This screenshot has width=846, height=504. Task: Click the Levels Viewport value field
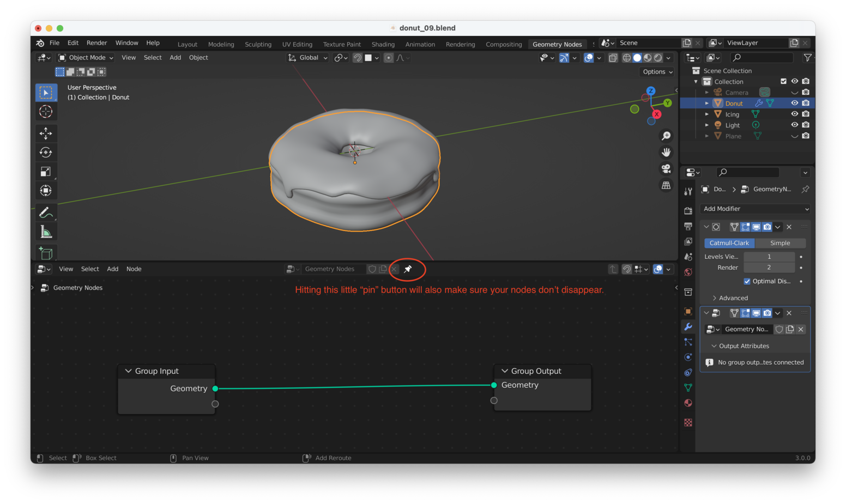tap(769, 257)
